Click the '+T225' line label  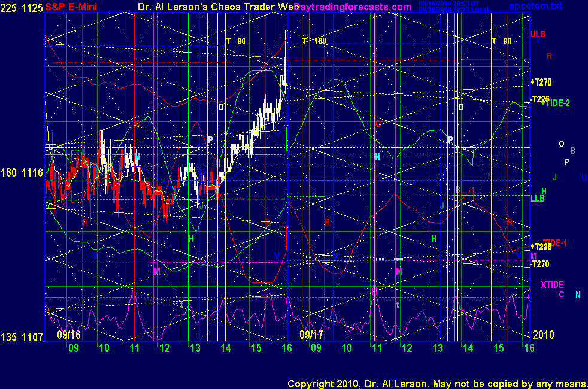pyautogui.click(x=541, y=247)
